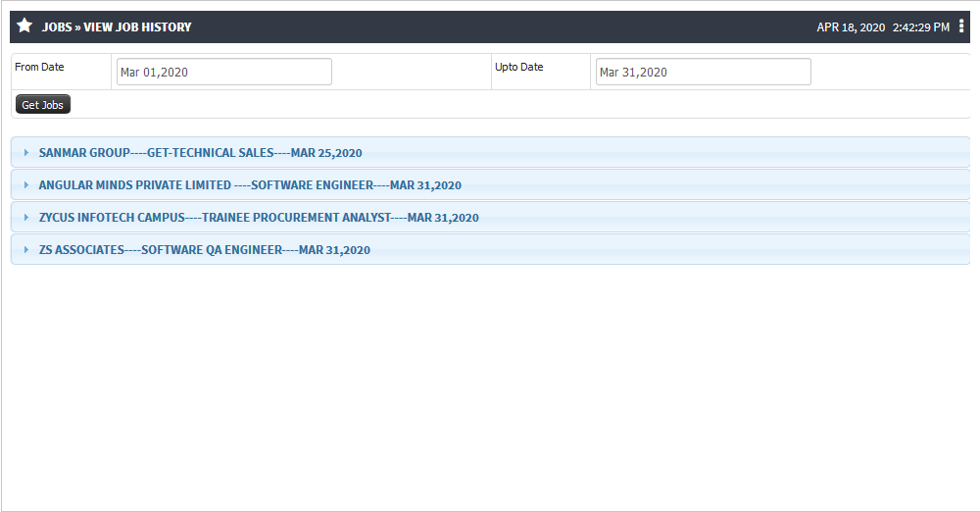980x512 pixels.
Task: Open ZYCUS INFOTECH TRAINEE PROCUREMENT ANALYST entry
Action: coord(491,217)
